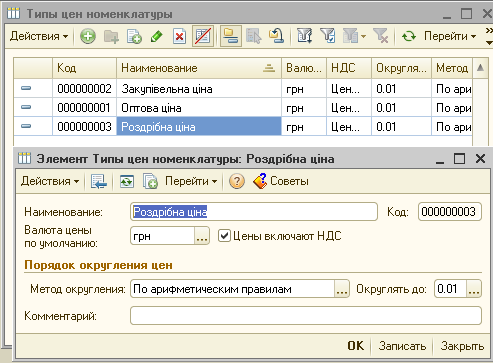Open the Перейти menu in element window
The height and width of the screenshot is (363, 493).
pos(191,181)
